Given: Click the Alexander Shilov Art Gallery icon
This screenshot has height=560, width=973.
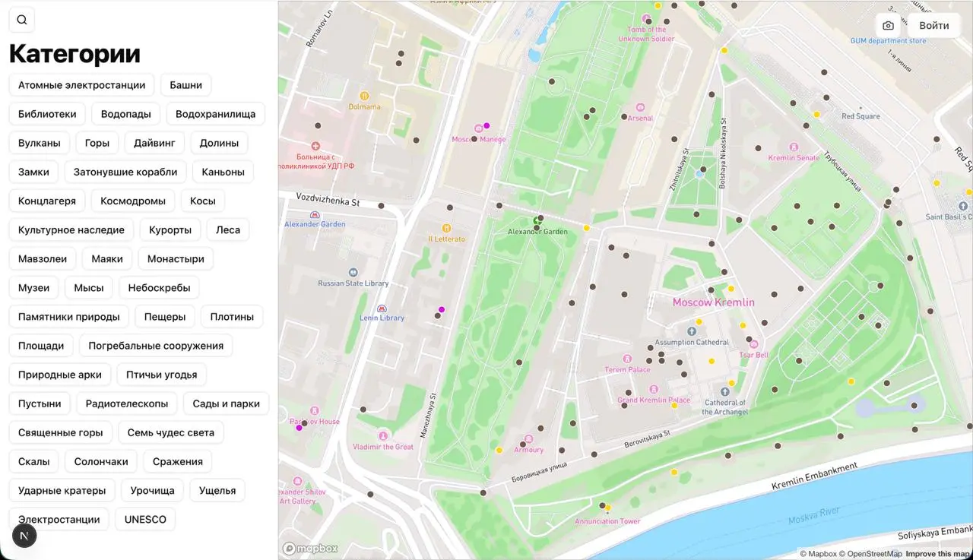Looking at the screenshot, I should 297,481.
